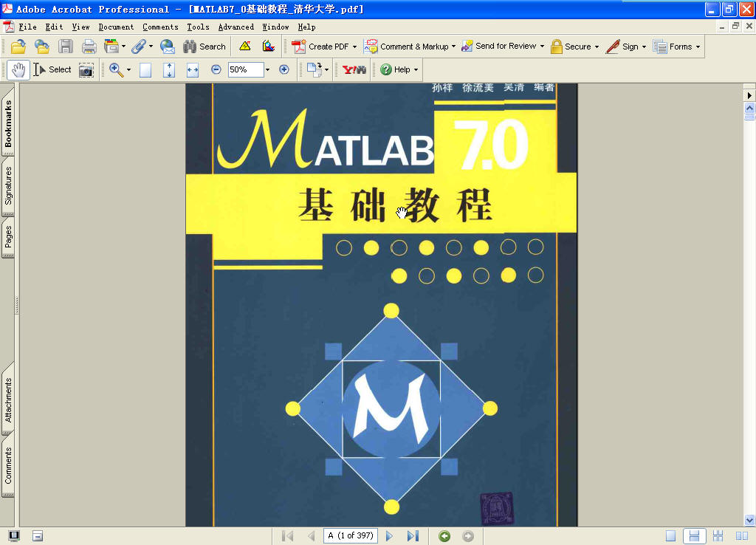Open a file with the folder icon

(x=18, y=47)
